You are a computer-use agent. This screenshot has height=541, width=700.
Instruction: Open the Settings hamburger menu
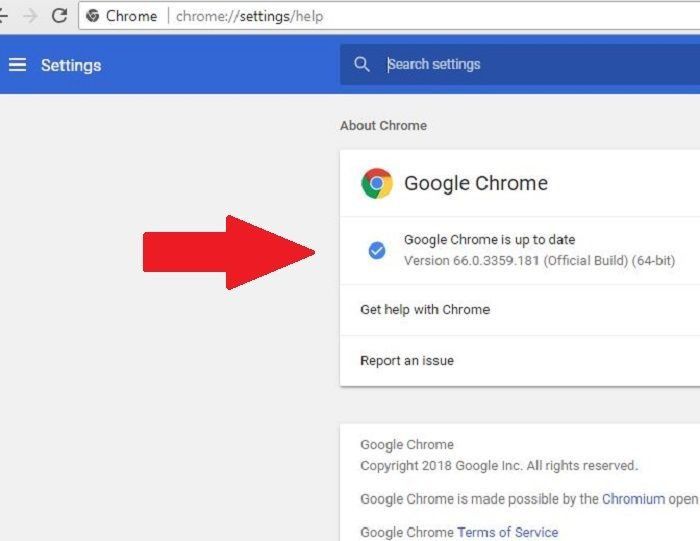[x=17, y=65]
